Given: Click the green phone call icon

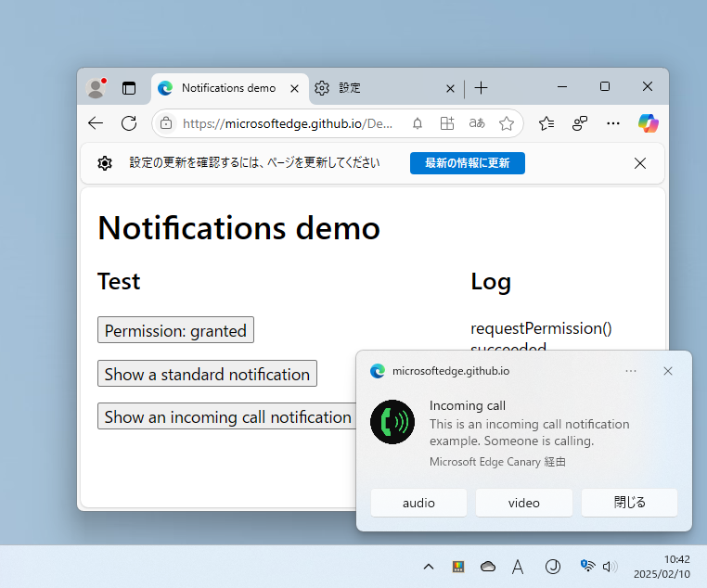Looking at the screenshot, I should click(392, 422).
